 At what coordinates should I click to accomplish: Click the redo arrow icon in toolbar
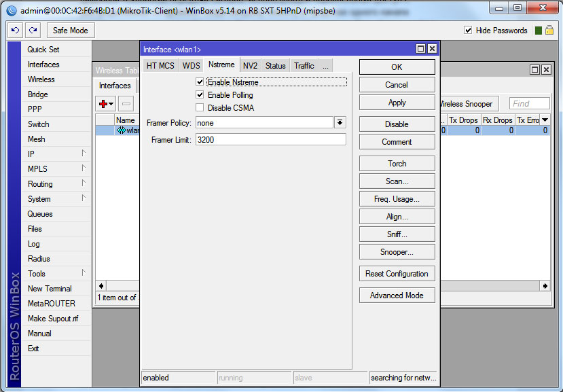tap(33, 31)
